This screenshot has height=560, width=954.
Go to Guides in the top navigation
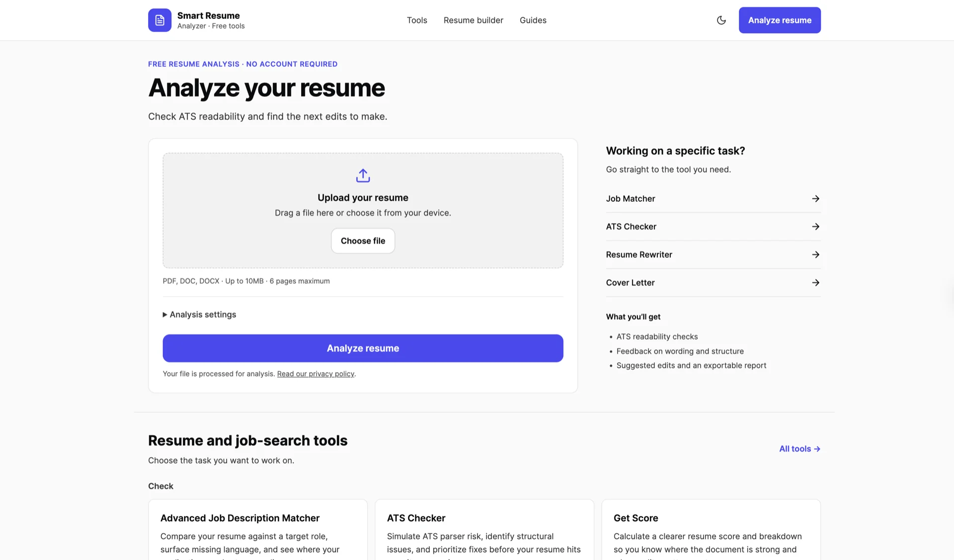click(x=533, y=20)
